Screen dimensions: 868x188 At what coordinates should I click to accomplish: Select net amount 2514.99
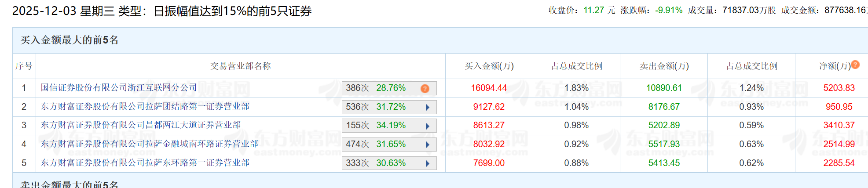click(x=839, y=144)
